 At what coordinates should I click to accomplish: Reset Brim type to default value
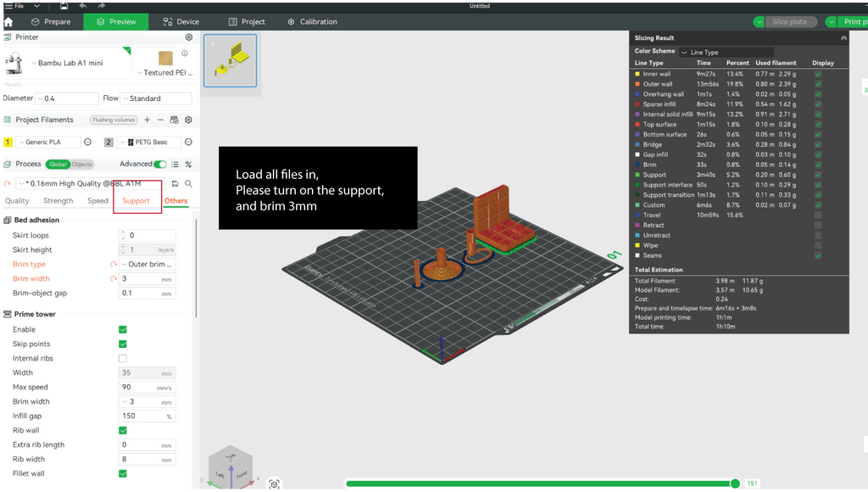click(x=114, y=265)
